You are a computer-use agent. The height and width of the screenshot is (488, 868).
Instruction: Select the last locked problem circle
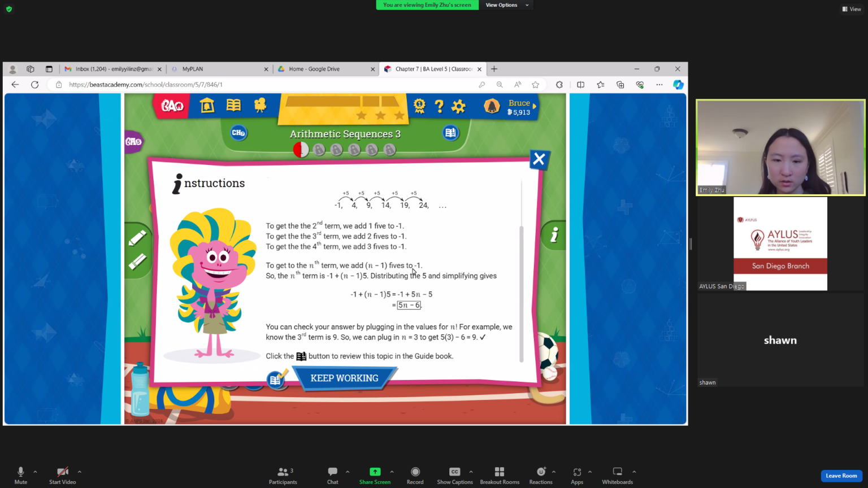389,150
